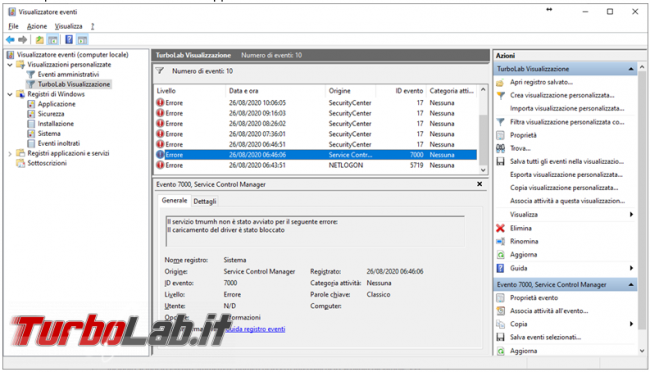Open the Visualizza menu in menu bar
Image resolution: width=650 pixels, height=372 pixels.
click(x=68, y=26)
